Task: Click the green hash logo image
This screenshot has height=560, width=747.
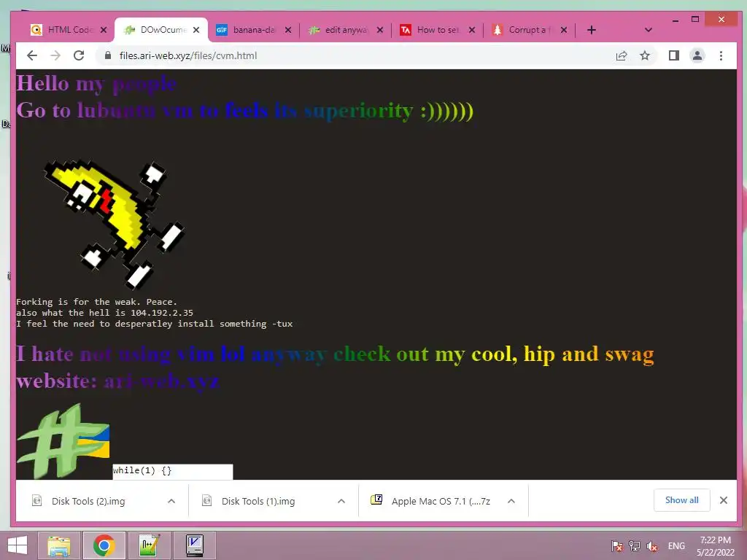Action: point(63,441)
